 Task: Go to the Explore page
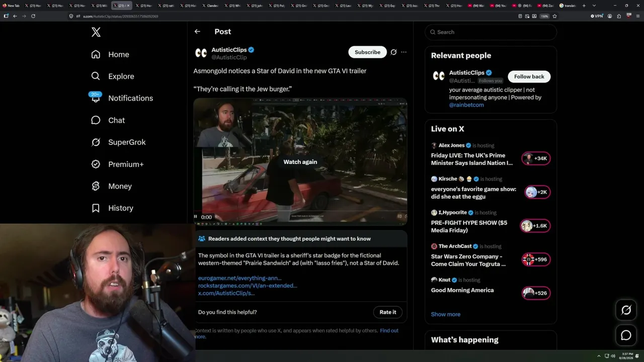[113, 76]
